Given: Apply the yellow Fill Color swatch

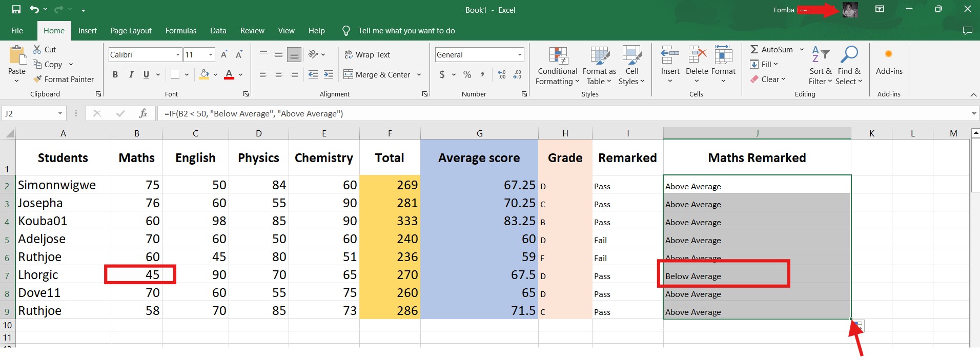Looking at the screenshot, I should coord(204,75).
